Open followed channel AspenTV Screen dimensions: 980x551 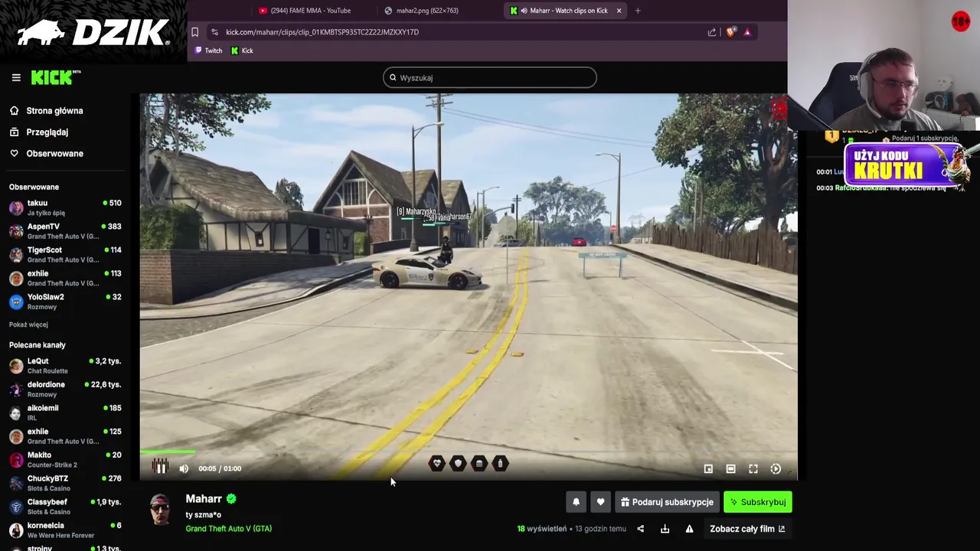(65, 231)
